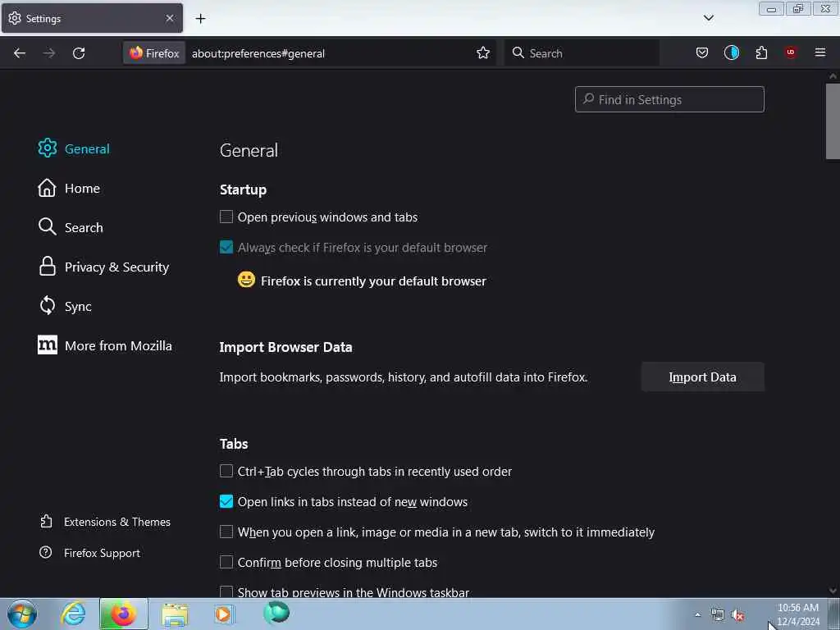Viewport: 840px width, 630px height.
Task: Click text 'Firefox is currently your default browser'
Action: coord(373,281)
